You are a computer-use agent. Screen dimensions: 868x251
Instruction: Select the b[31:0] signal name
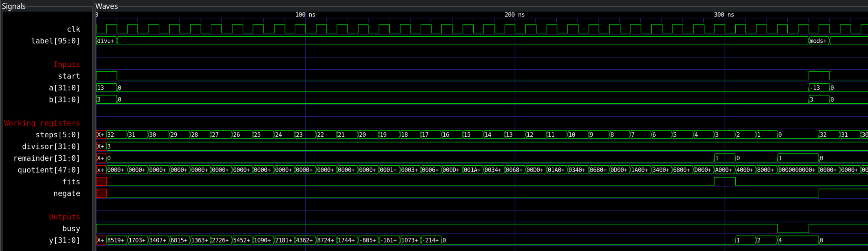point(65,100)
